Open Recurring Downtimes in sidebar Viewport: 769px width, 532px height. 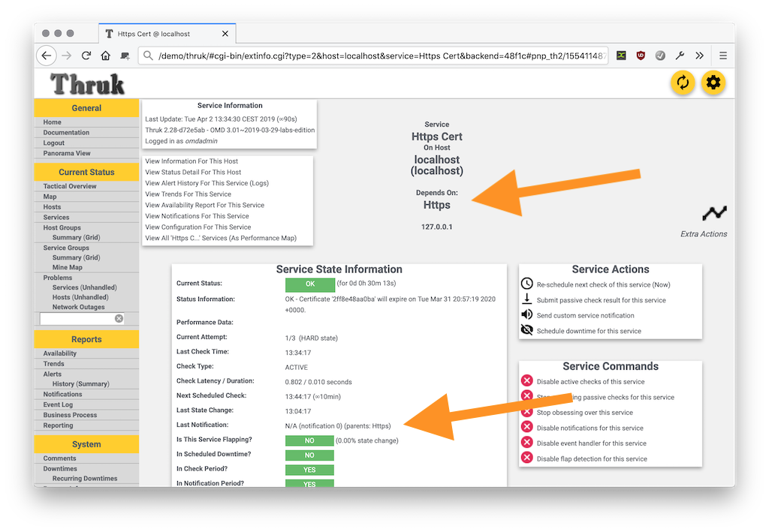coord(85,479)
